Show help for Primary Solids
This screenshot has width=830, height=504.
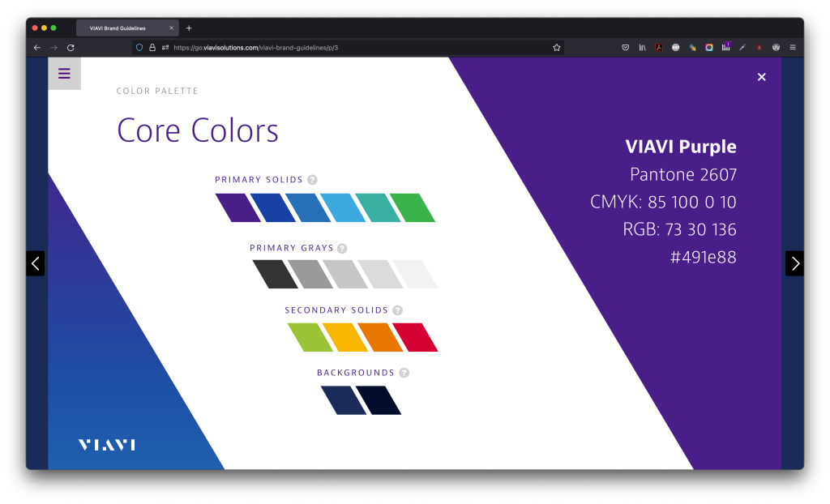coord(312,180)
